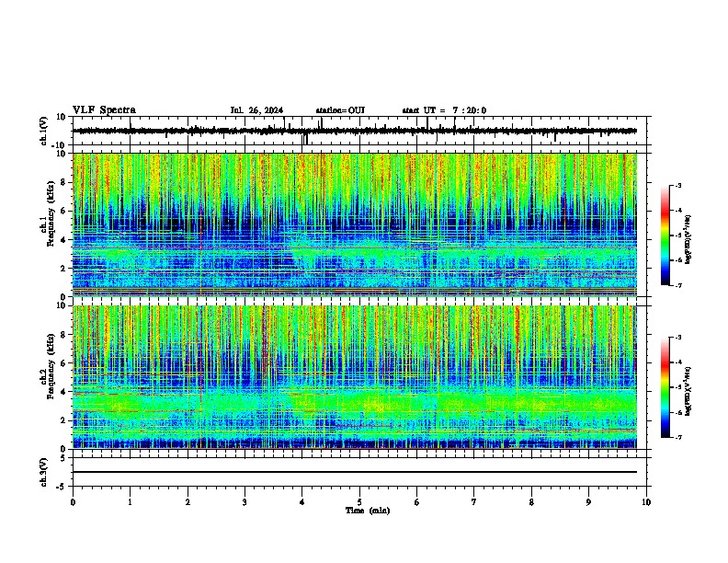Click the "-7" label on the ch.2 colorbar
Screen dimensions: 728x563
678,437
